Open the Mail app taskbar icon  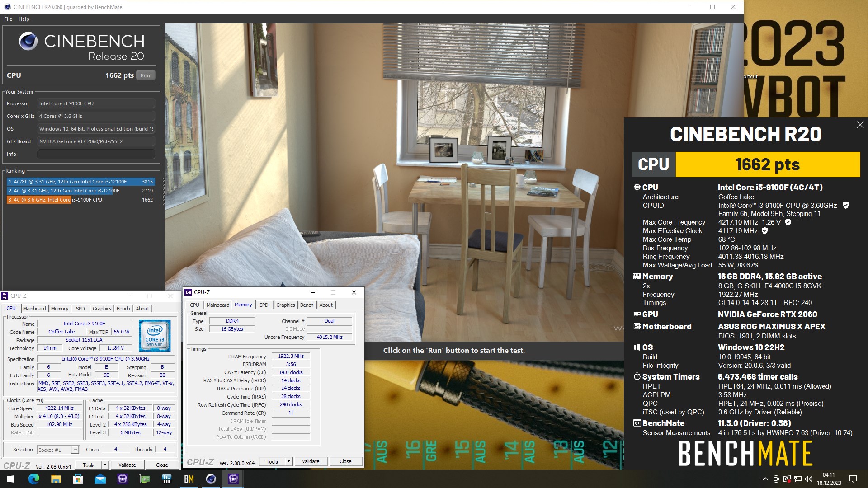[x=100, y=479]
